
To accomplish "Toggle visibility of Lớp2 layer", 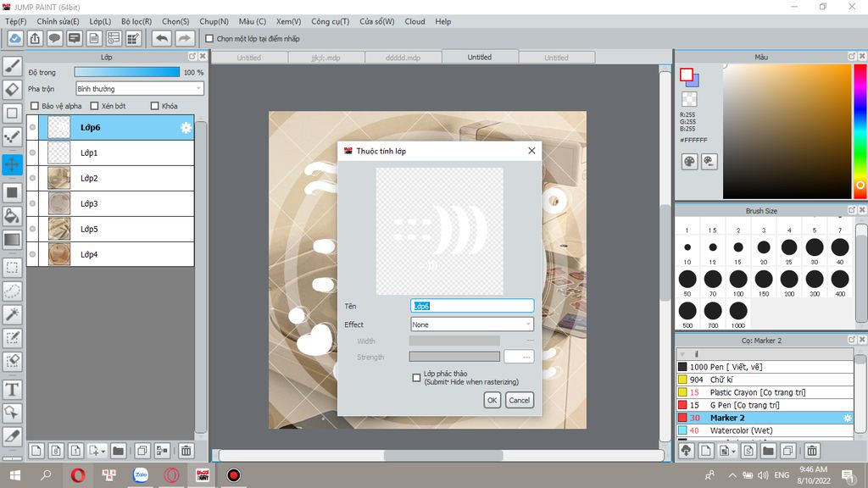I will [x=33, y=178].
